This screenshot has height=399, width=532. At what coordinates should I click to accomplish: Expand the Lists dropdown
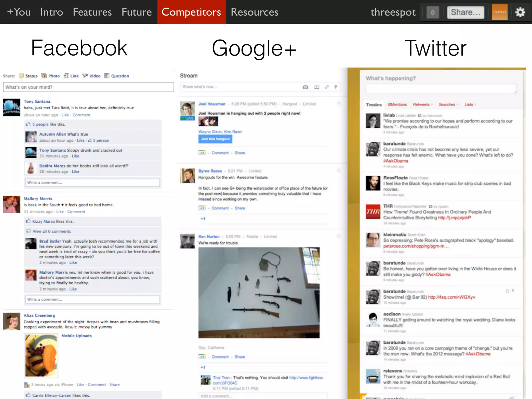(470, 104)
